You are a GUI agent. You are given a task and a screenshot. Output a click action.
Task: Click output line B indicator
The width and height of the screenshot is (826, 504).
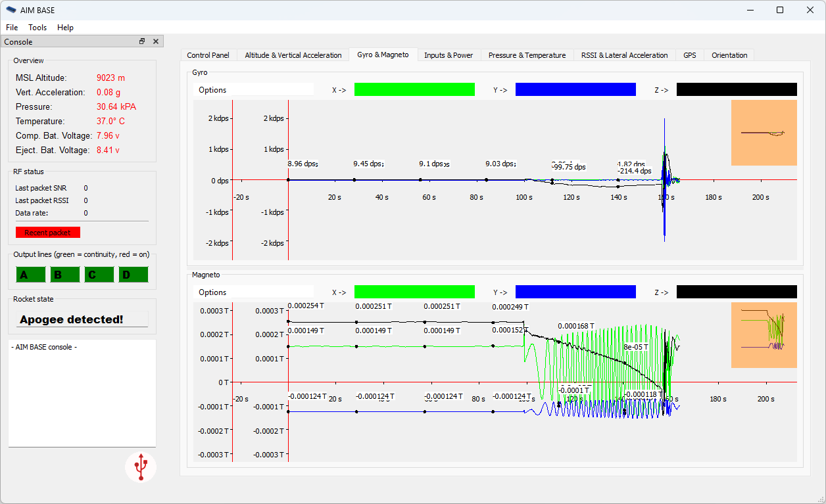click(x=65, y=275)
